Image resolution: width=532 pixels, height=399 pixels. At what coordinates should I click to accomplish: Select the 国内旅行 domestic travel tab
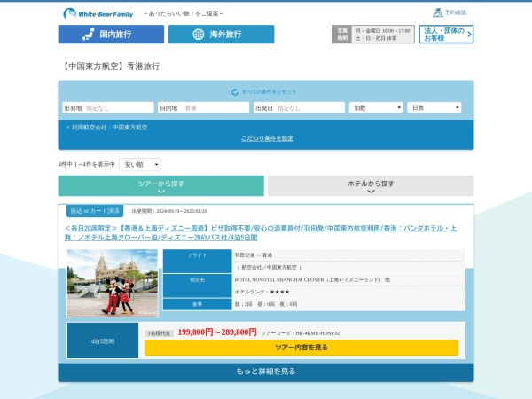111,35
